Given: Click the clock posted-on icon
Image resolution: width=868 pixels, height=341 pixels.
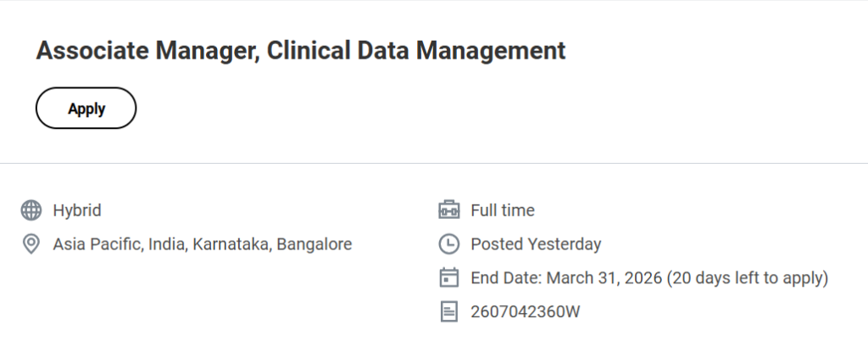Looking at the screenshot, I should (448, 244).
